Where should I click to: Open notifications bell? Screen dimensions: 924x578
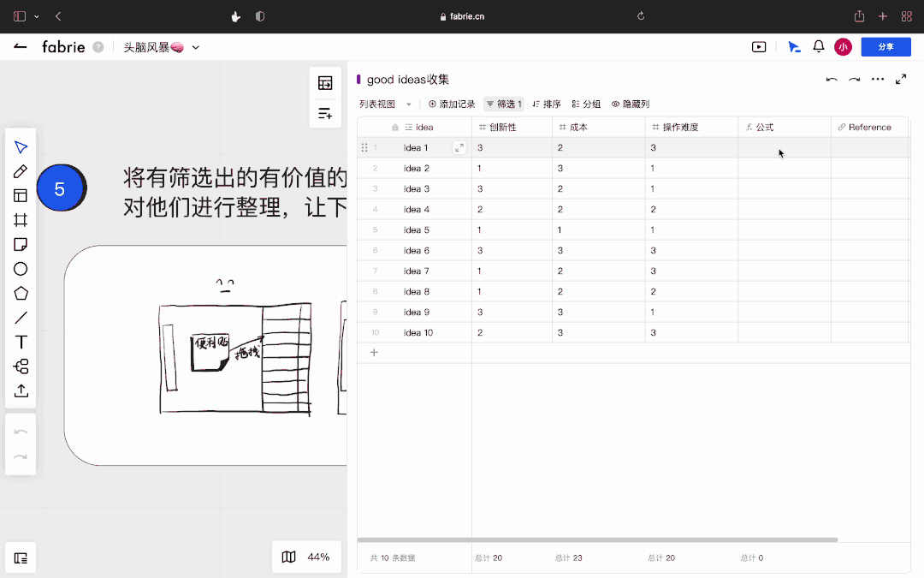[819, 46]
